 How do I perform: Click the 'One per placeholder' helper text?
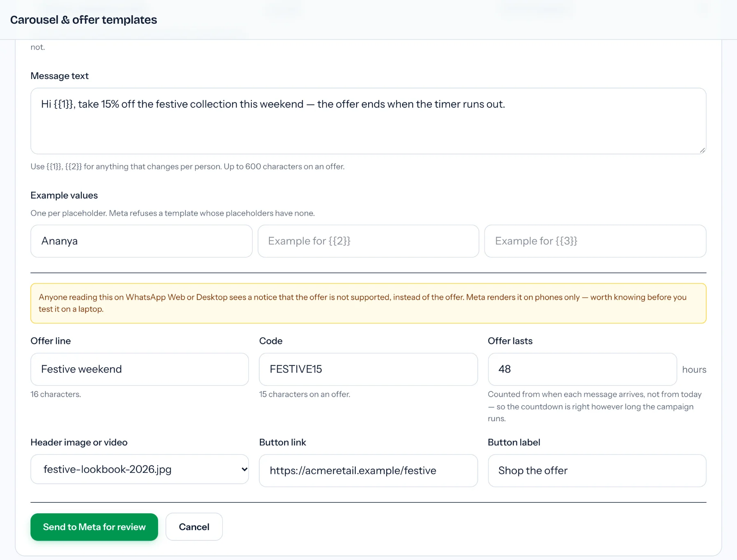172,213
